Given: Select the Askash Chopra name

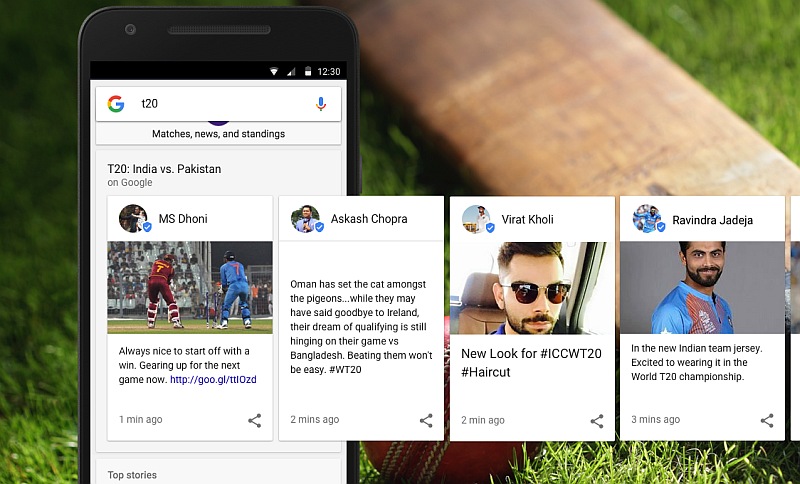Looking at the screenshot, I should (x=369, y=219).
